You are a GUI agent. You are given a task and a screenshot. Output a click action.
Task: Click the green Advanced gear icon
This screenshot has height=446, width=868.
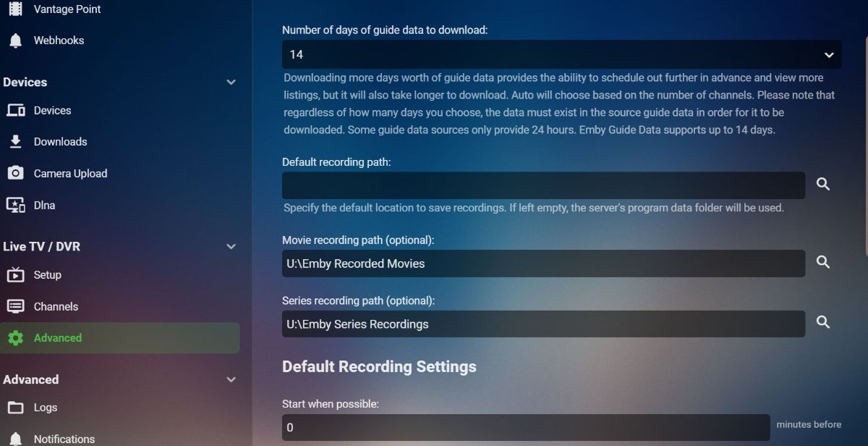click(15, 338)
